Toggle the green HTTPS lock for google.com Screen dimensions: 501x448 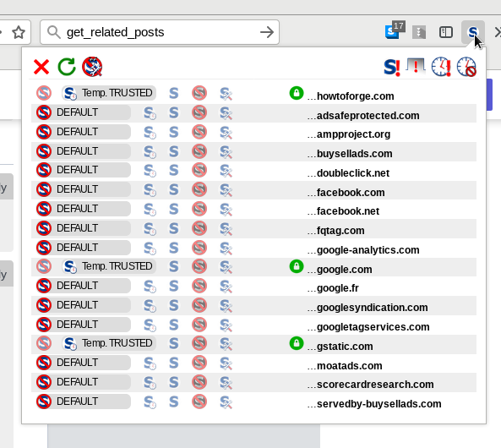click(297, 266)
